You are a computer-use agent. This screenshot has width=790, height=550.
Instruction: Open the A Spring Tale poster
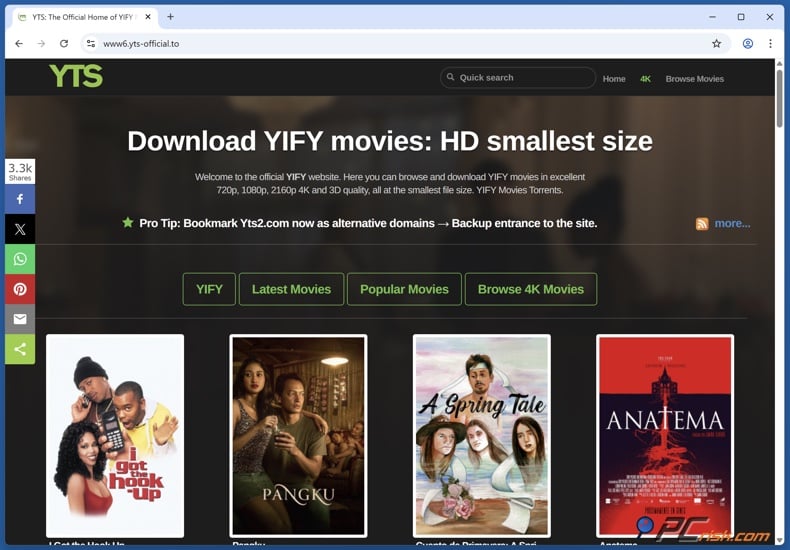coord(482,436)
